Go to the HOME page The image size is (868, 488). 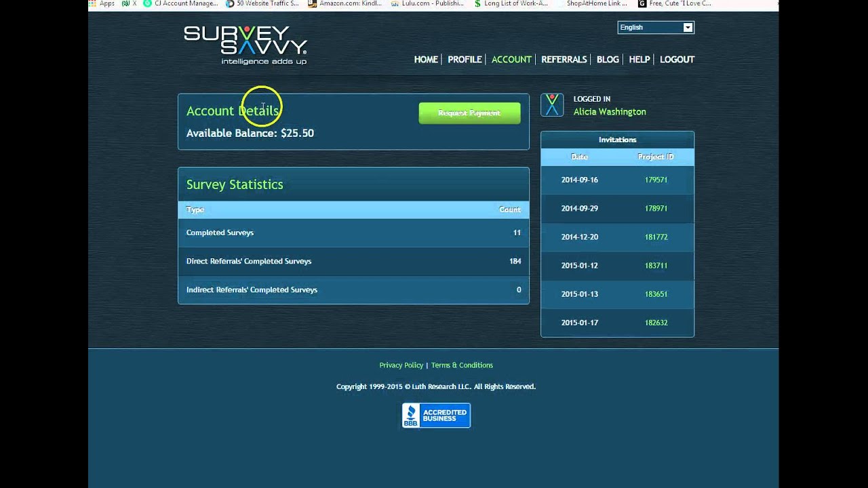tap(426, 60)
